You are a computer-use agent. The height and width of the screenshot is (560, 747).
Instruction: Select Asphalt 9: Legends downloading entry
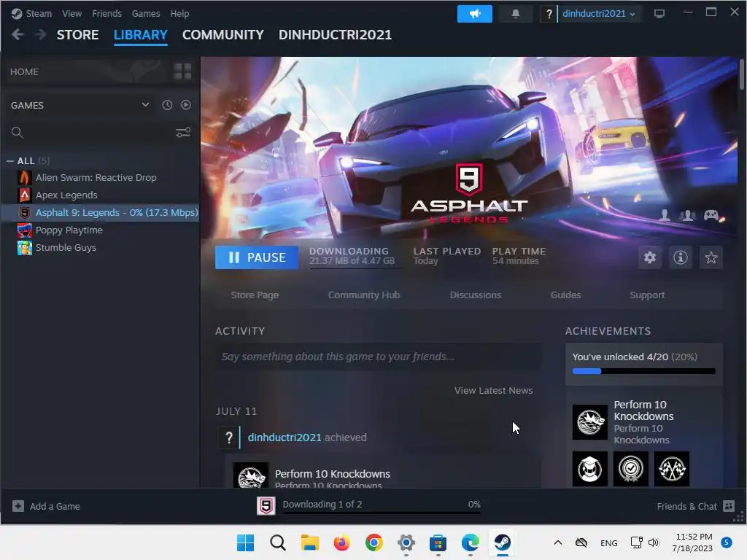pos(100,213)
